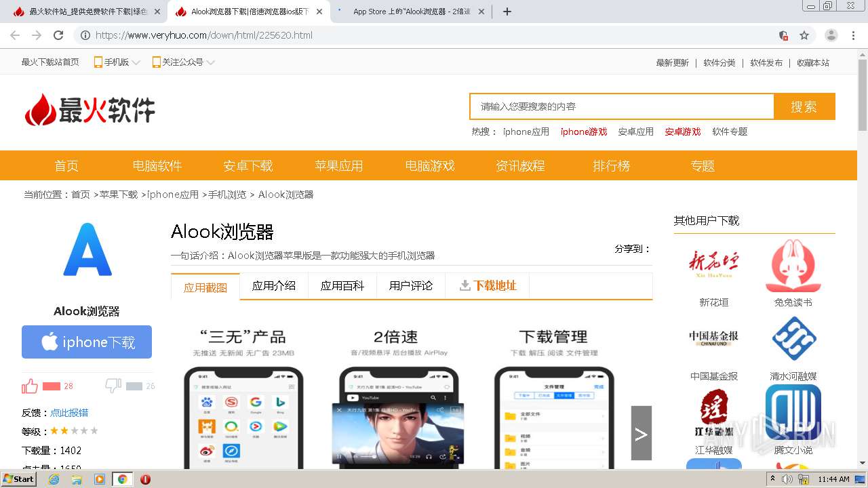Go forward to next page
Viewport: 868px width, 488px height.
37,35
